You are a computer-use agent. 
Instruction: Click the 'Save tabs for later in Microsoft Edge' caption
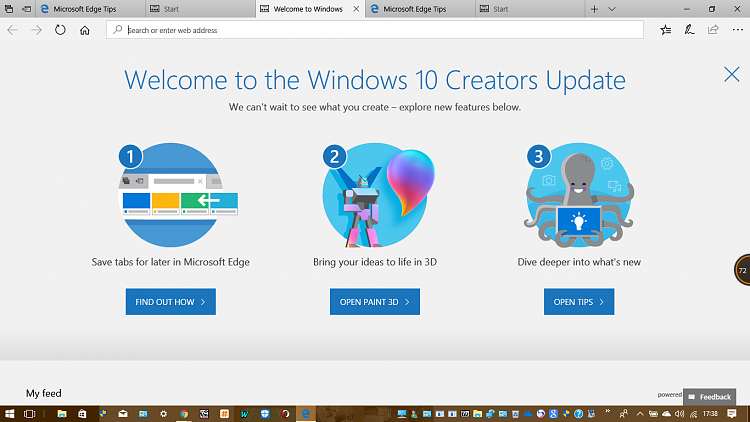tap(171, 262)
